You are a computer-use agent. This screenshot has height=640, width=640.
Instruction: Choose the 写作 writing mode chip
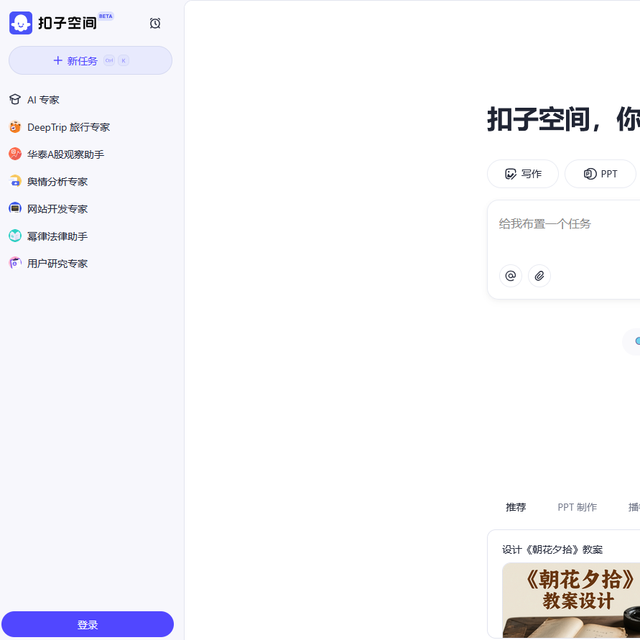tap(523, 174)
